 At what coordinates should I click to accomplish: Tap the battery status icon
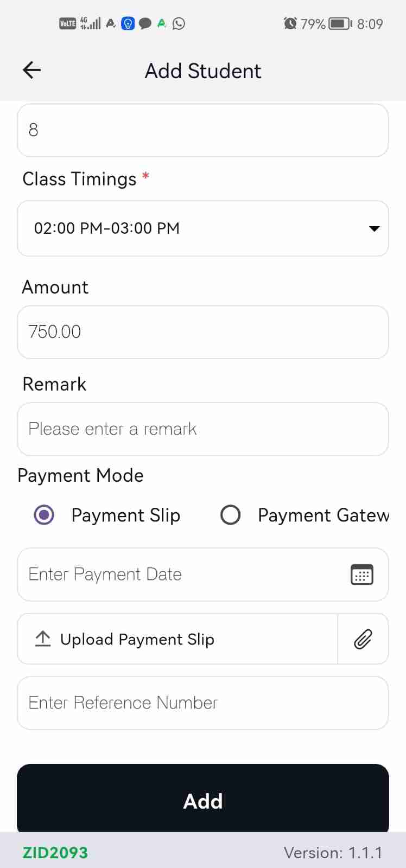pyautogui.click(x=340, y=23)
